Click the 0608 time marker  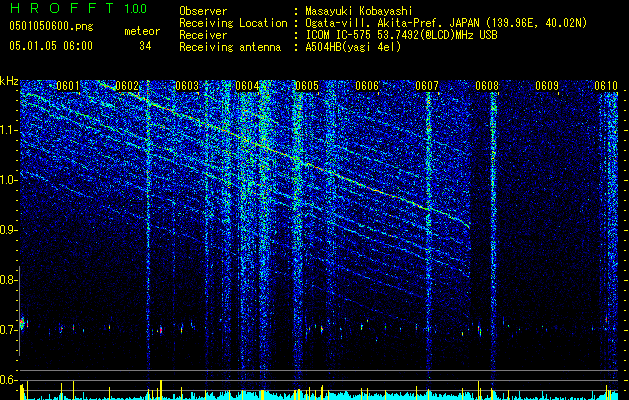[x=487, y=86]
